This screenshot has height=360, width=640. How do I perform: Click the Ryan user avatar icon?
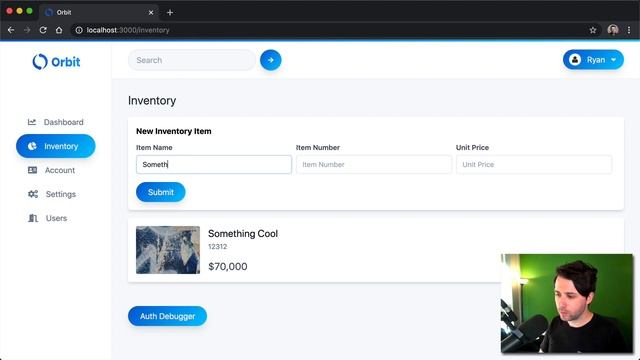click(575, 60)
